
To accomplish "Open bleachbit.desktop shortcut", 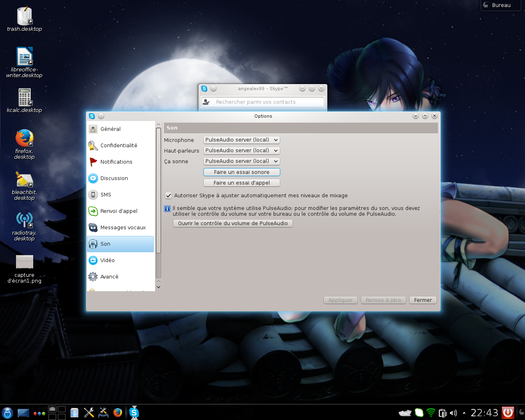I will [25, 185].
